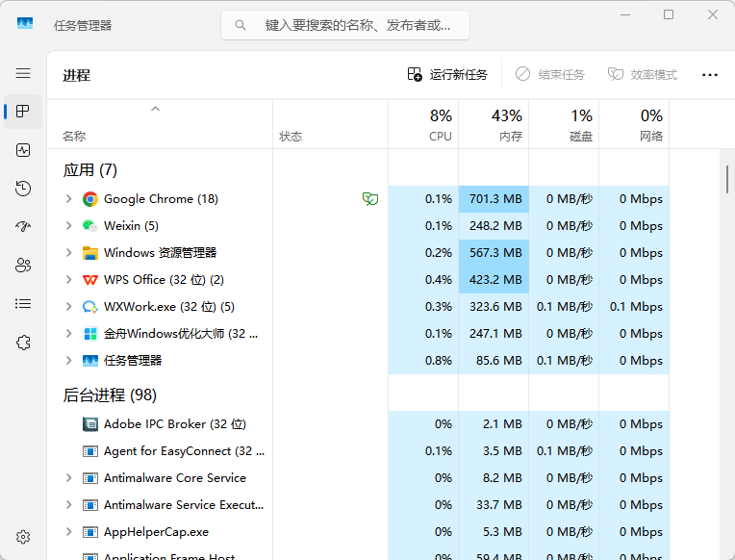Open Startup apps sidebar icon
735x560 pixels.
23,227
